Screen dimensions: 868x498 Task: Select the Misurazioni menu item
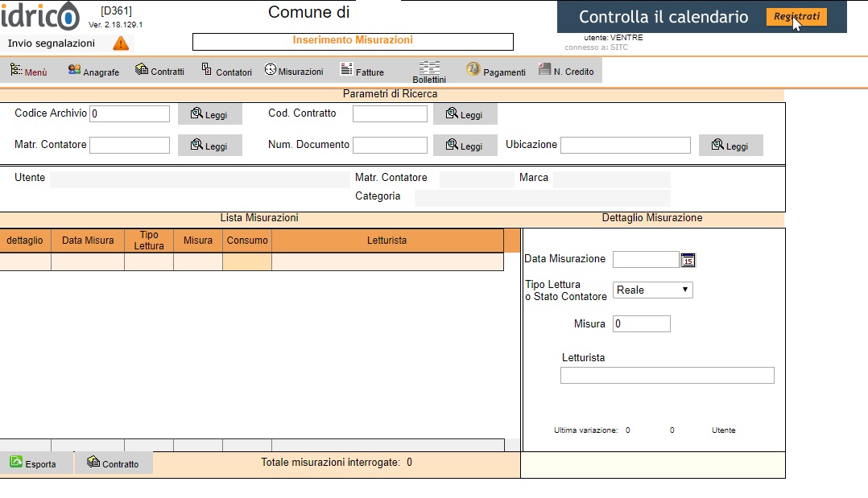(294, 71)
